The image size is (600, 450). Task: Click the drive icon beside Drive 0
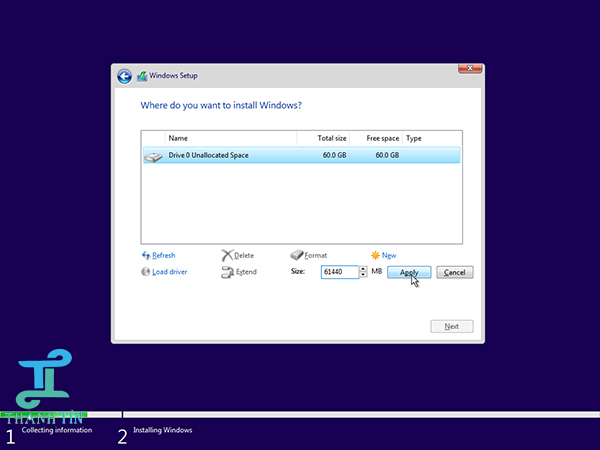pos(153,156)
